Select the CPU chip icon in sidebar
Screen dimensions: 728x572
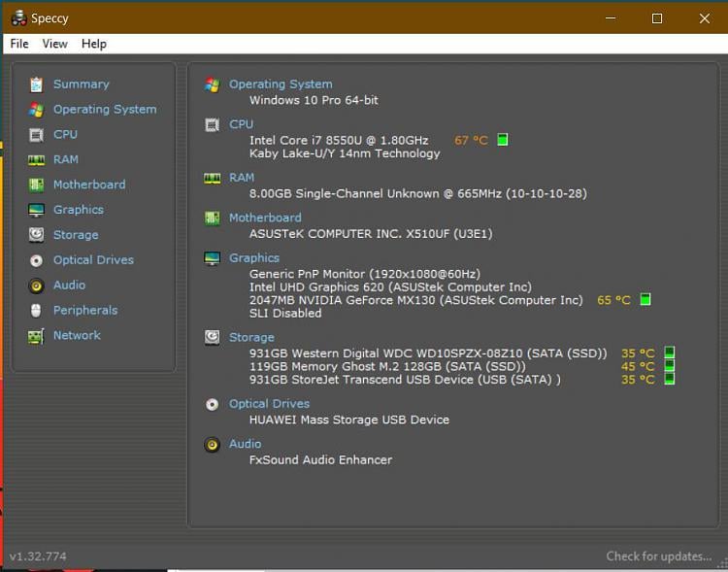[36, 135]
